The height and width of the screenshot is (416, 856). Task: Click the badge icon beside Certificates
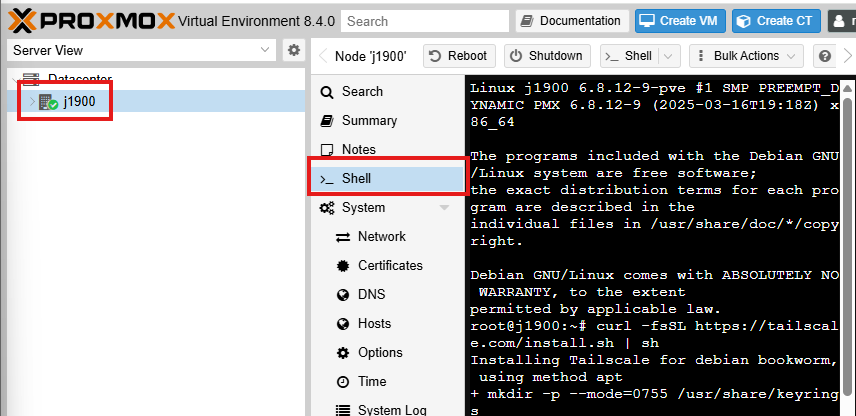click(x=343, y=266)
